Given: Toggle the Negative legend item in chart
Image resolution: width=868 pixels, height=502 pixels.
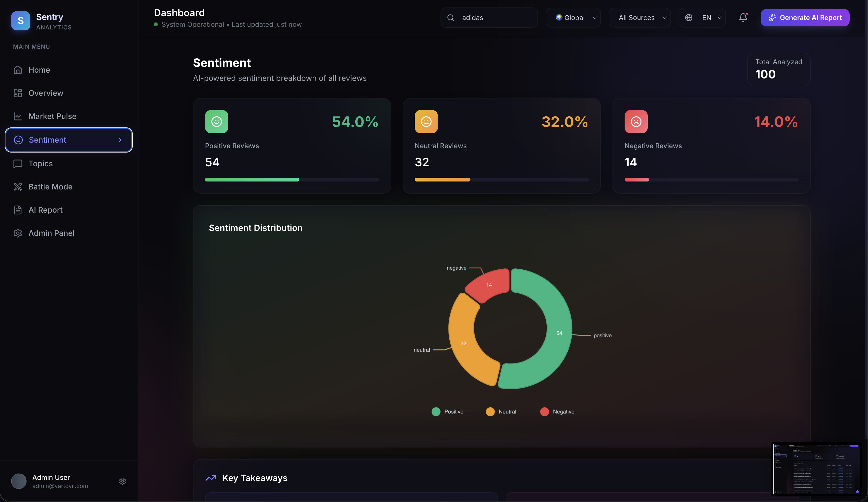Looking at the screenshot, I should [x=557, y=412].
